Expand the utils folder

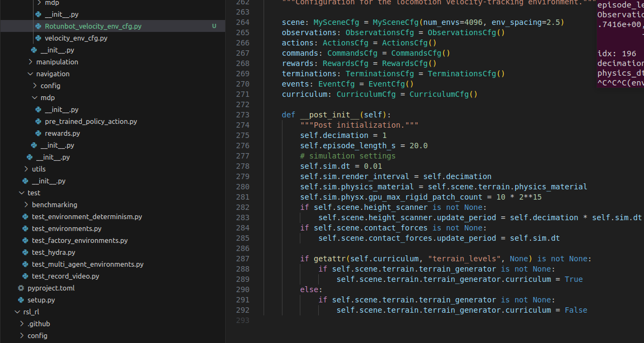tap(38, 169)
